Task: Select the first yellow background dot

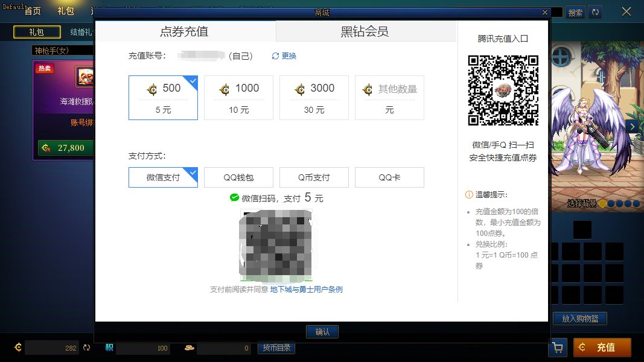Action: pyautogui.click(x=602, y=203)
